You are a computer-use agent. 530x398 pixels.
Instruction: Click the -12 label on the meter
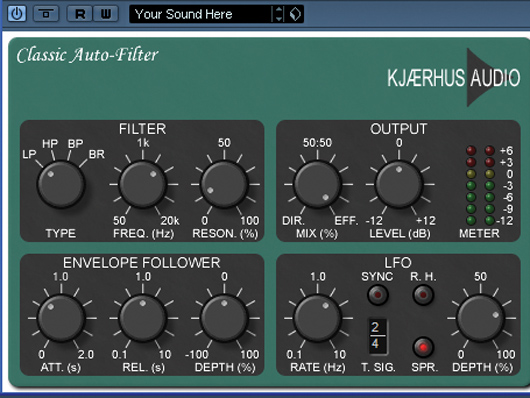tap(505, 221)
